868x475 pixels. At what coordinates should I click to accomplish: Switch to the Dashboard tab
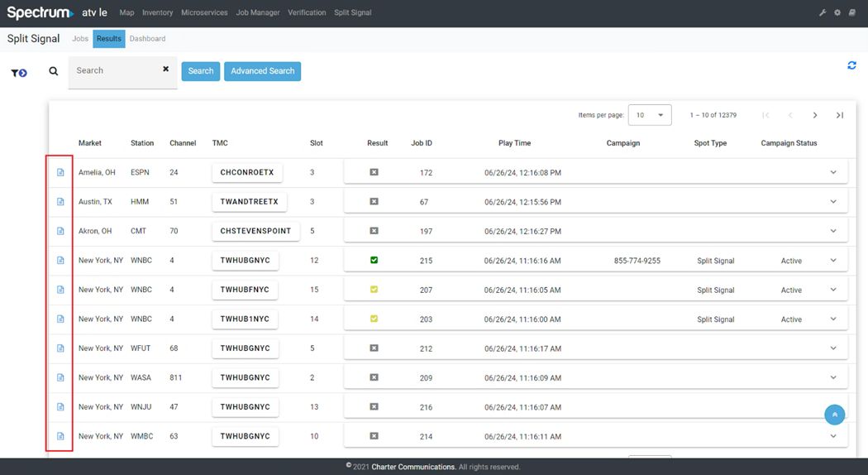(148, 39)
